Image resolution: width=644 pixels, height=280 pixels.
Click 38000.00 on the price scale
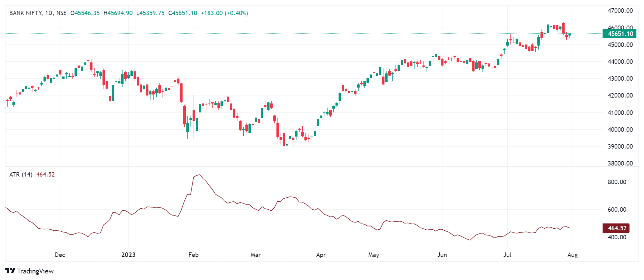(x=620, y=163)
